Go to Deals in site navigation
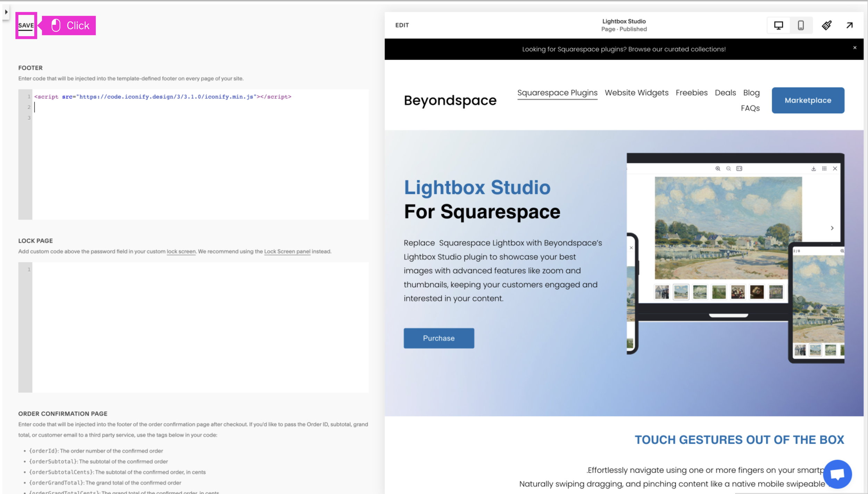The image size is (868, 494). (x=725, y=93)
